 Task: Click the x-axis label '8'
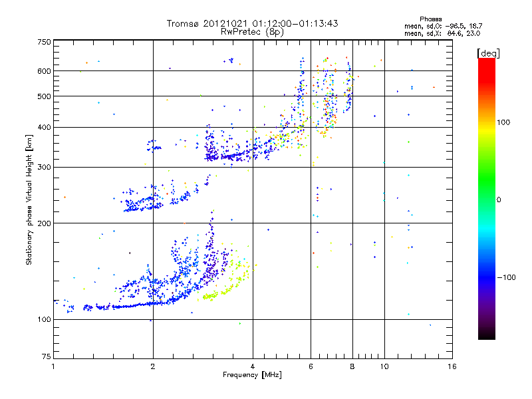(352, 366)
